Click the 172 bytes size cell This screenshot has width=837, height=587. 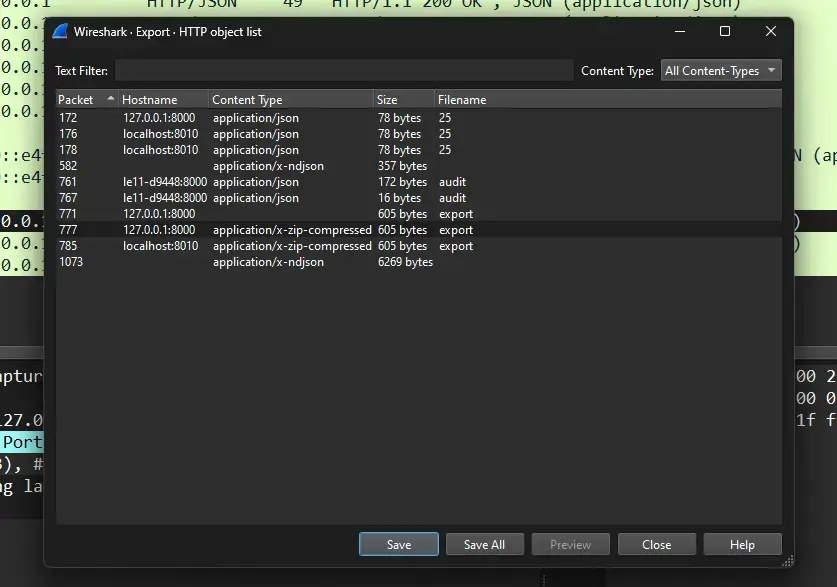click(x=402, y=182)
